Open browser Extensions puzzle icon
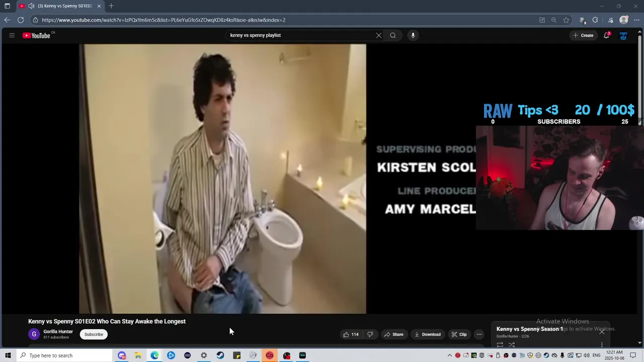 pos(595,20)
